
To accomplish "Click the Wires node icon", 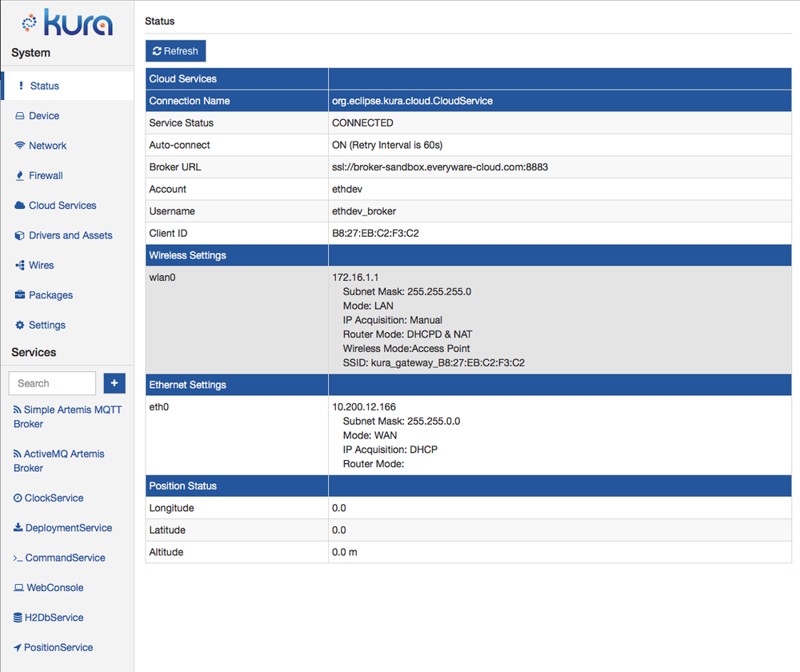I will click(x=19, y=265).
